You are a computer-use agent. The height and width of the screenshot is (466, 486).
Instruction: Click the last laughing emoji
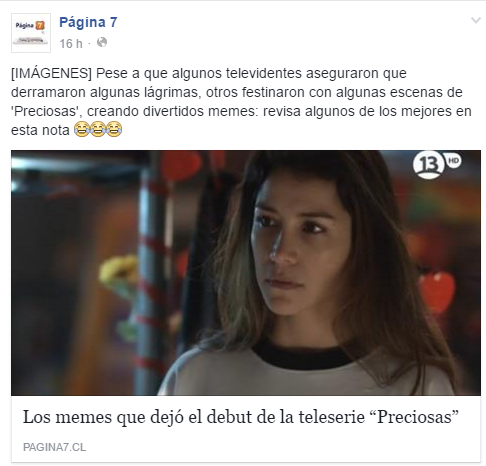[x=114, y=129]
